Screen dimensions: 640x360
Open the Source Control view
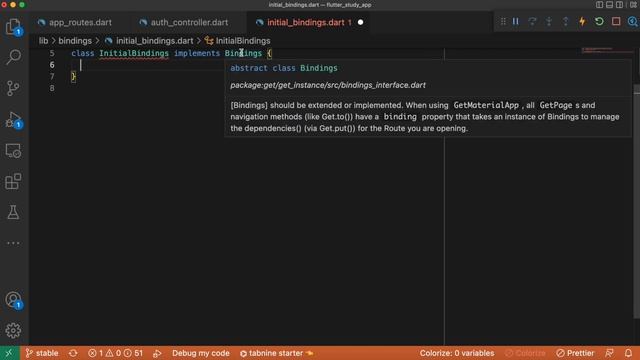click(x=13, y=88)
